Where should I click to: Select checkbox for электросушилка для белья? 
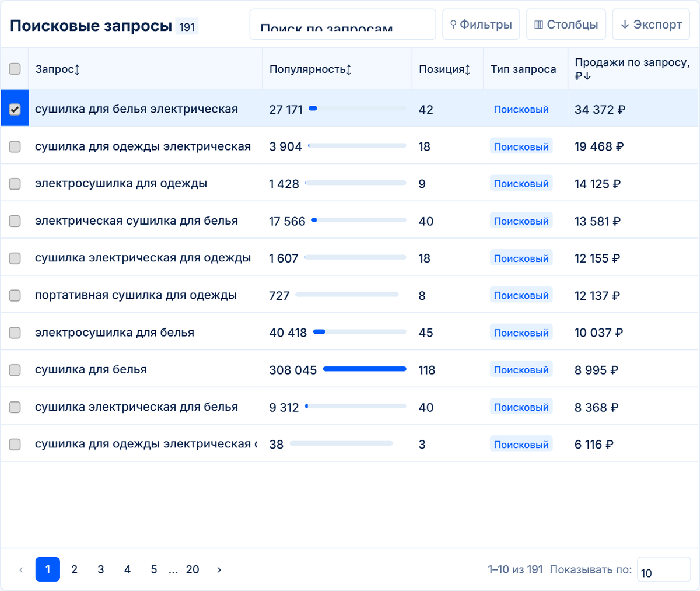coord(15,333)
